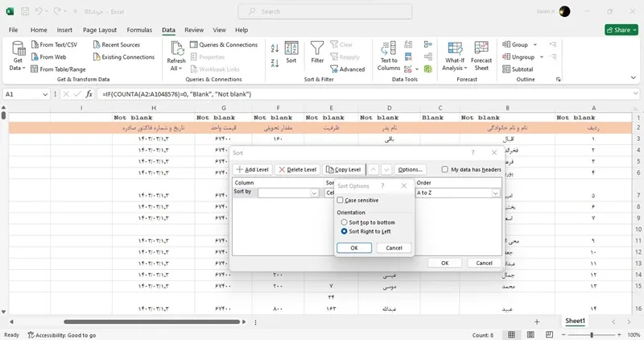Image resolution: width=644 pixels, height=340 pixels.
Task: Adjust the zoom slider handle
Action: (592, 334)
